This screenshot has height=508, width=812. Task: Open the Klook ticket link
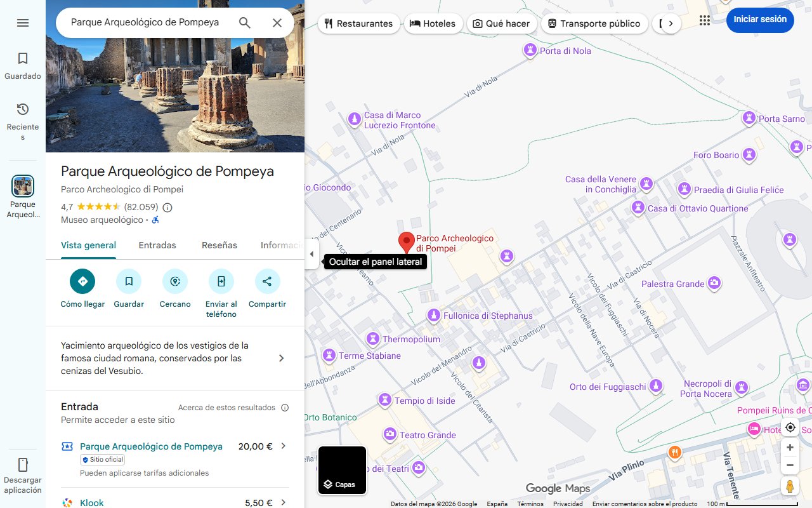pyautogui.click(x=91, y=502)
